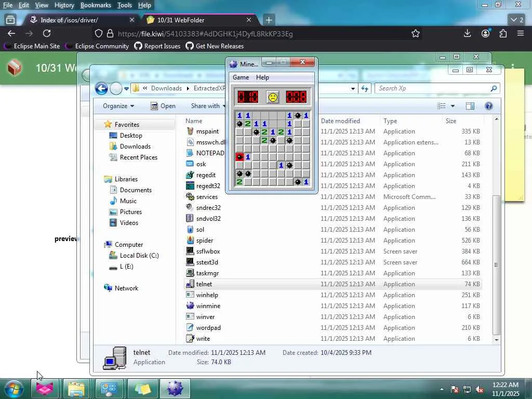Open Firefox account icon

(486, 33)
